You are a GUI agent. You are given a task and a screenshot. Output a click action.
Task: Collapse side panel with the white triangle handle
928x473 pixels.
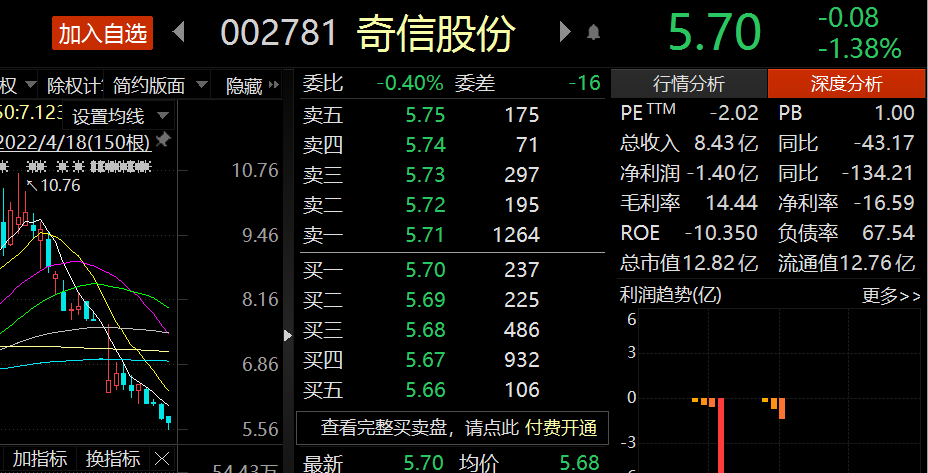(288, 336)
